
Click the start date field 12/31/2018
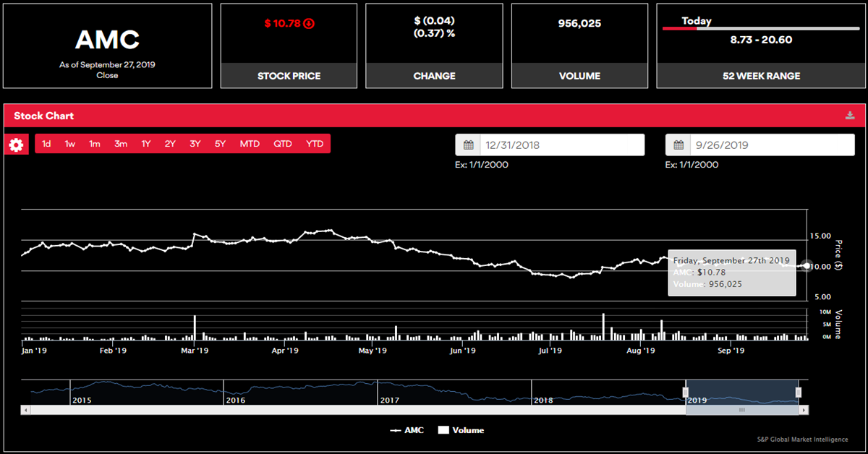[x=561, y=145]
